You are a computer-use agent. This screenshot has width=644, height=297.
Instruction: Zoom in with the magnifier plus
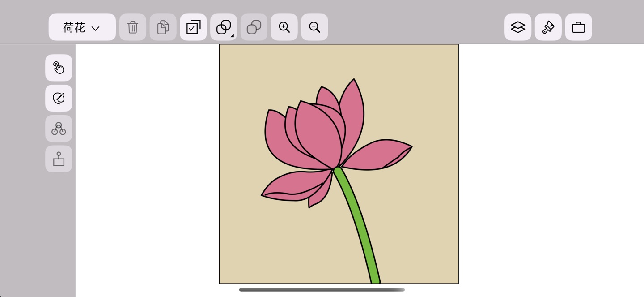284,27
